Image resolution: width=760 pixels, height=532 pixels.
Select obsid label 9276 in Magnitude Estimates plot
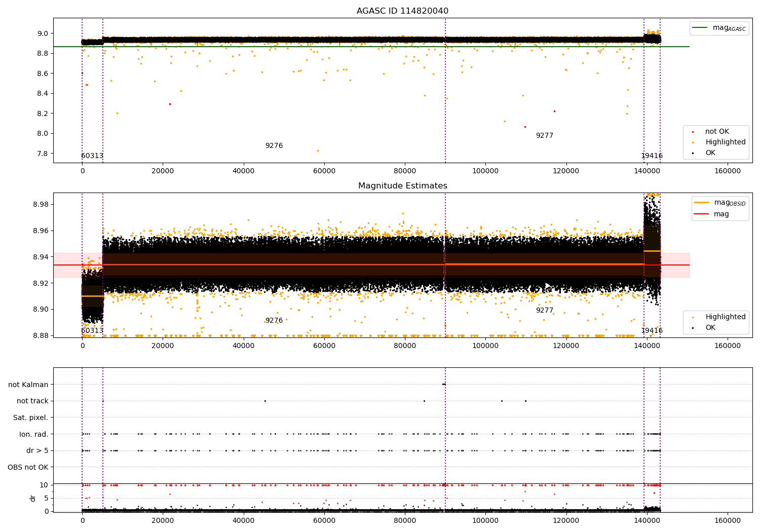(x=274, y=321)
